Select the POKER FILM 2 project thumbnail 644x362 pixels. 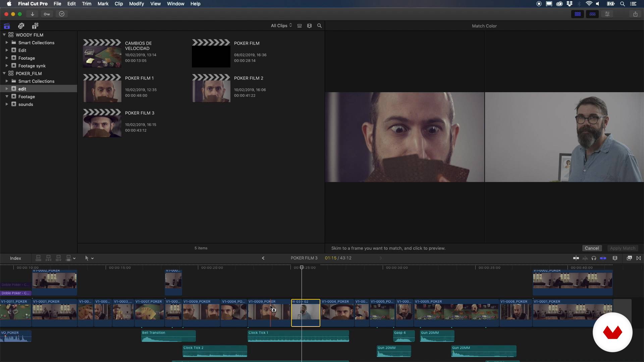coord(211,88)
